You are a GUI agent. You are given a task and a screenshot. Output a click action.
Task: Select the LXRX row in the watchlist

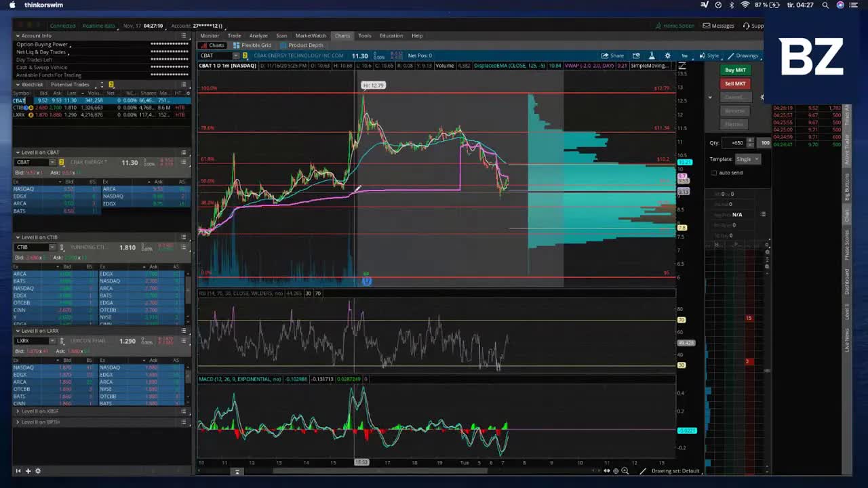101,115
